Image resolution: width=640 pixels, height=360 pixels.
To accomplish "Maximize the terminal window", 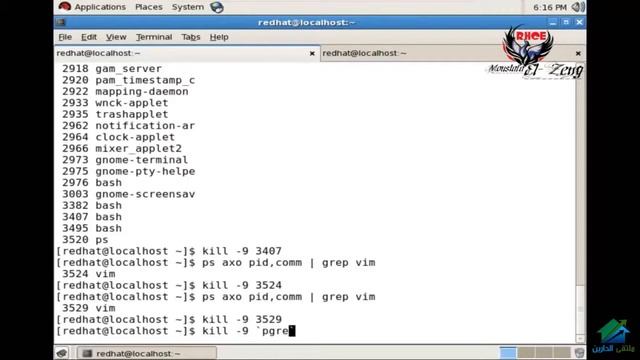I will point(566,22).
